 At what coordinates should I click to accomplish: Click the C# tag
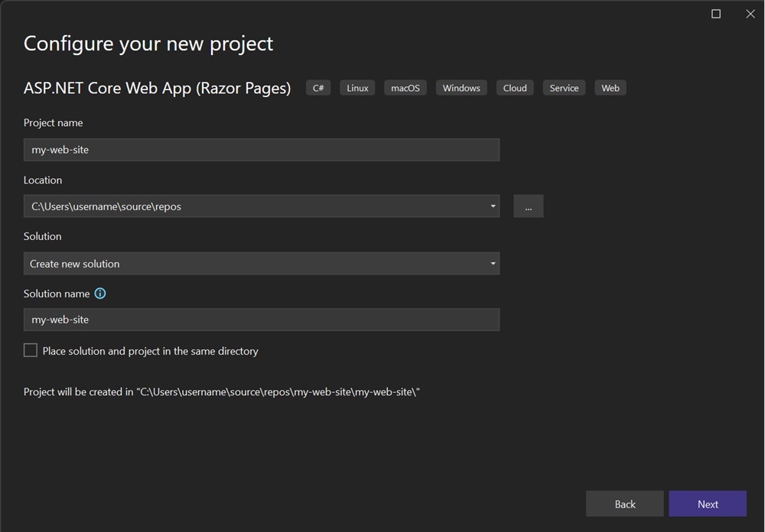pyautogui.click(x=318, y=88)
